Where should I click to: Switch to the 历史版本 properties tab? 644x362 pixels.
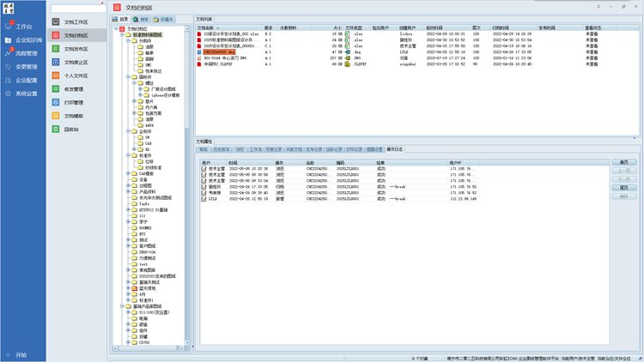pos(223,148)
